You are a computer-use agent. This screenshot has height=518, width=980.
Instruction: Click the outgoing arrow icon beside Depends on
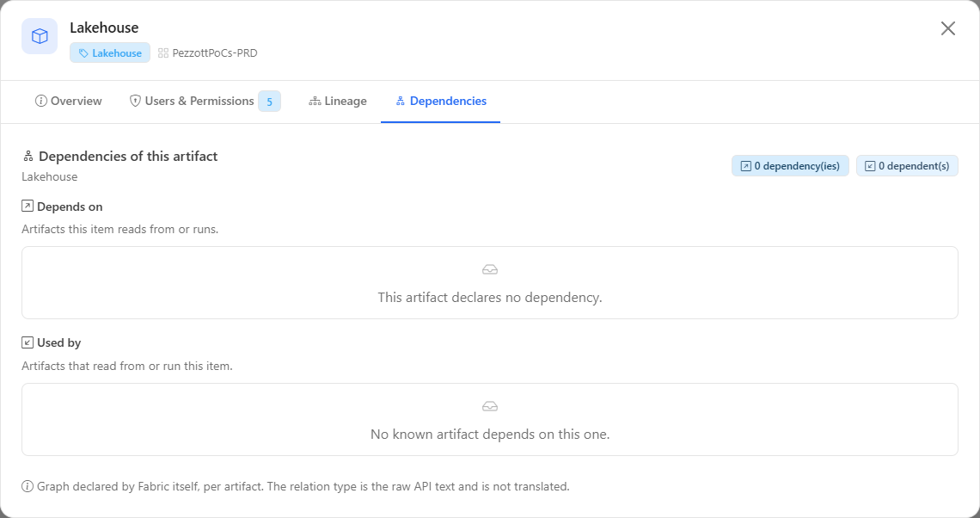point(28,206)
